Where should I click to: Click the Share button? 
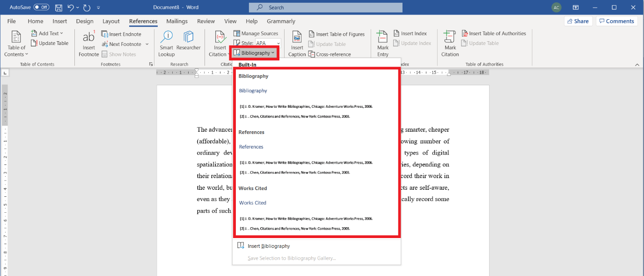pos(578,21)
